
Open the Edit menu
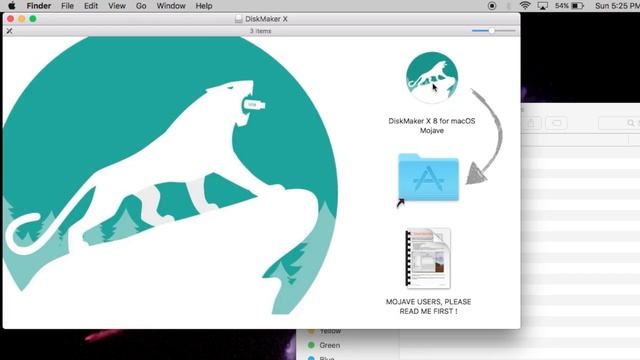(91, 6)
